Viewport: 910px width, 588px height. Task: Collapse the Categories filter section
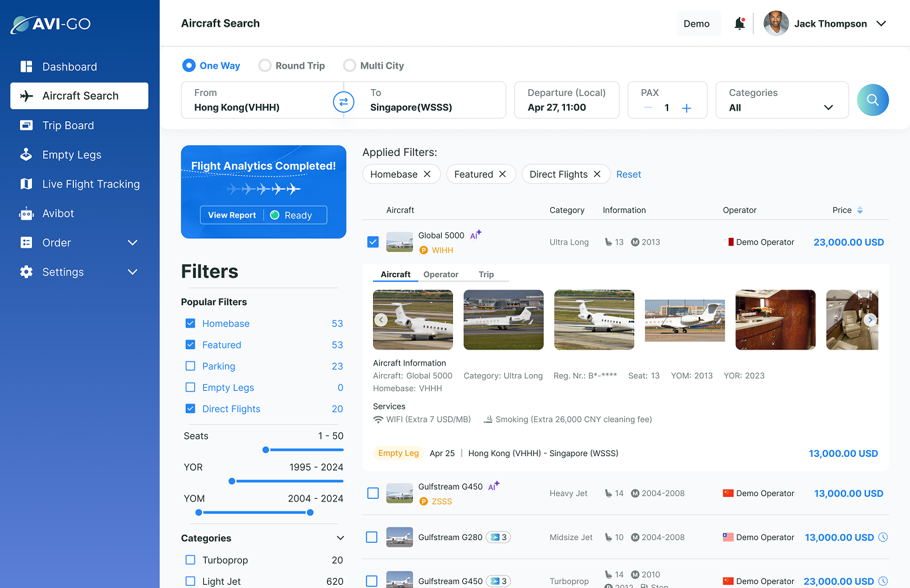[x=340, y=538]
